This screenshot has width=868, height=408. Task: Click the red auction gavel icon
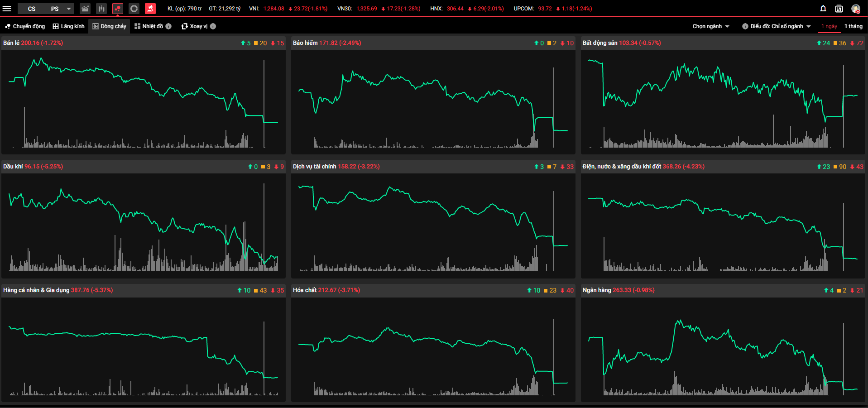point(150,9)
